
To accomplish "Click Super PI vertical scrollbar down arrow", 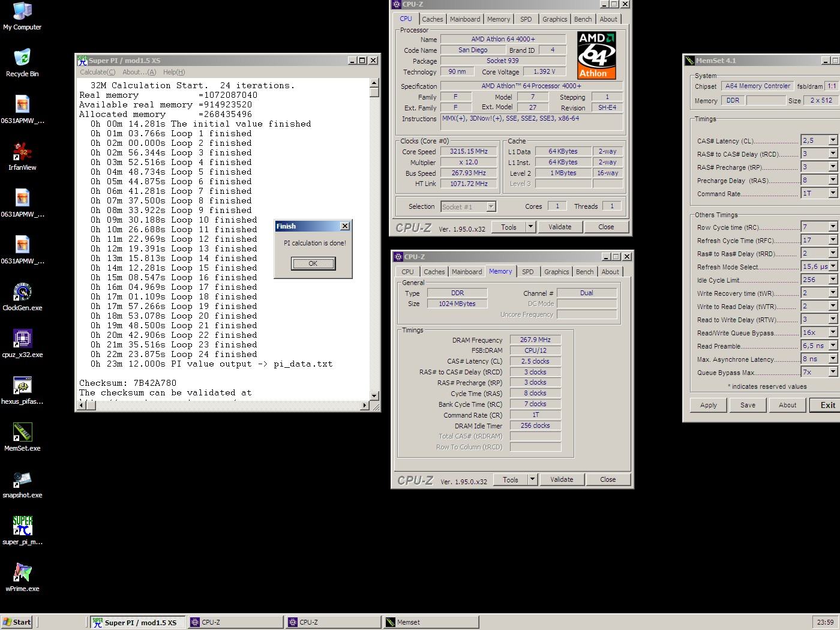I will tap(374, 395).
